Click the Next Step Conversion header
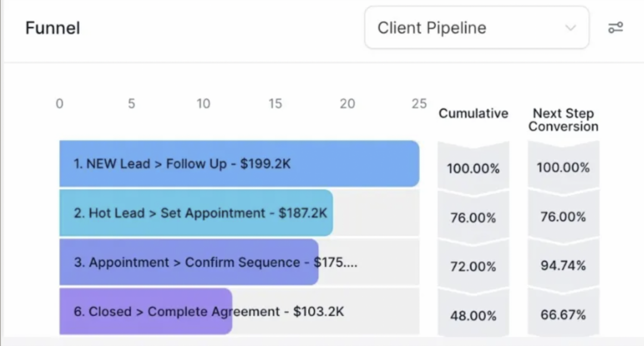644x346 pixels. coord(563,120)
